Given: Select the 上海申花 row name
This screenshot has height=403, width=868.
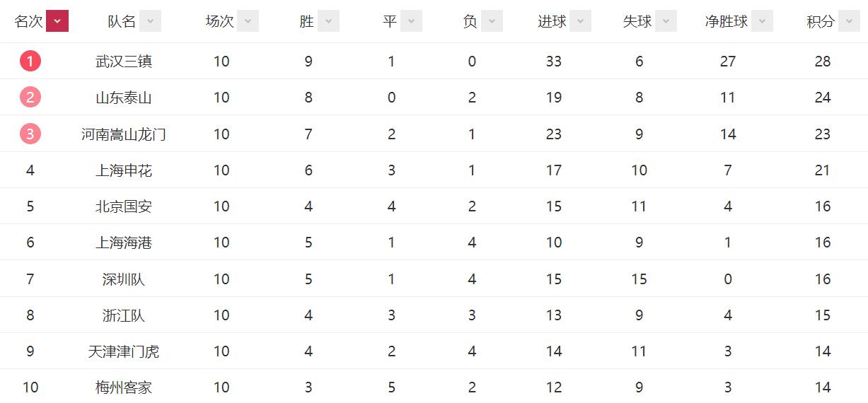Looking at the screenshot, I should [124, 170].
